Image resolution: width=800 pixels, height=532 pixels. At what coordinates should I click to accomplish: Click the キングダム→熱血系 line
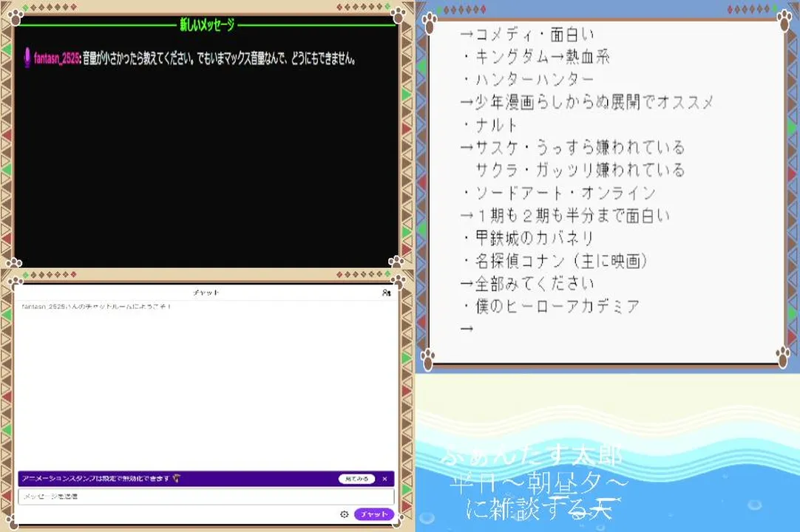[x=537, y=57]
